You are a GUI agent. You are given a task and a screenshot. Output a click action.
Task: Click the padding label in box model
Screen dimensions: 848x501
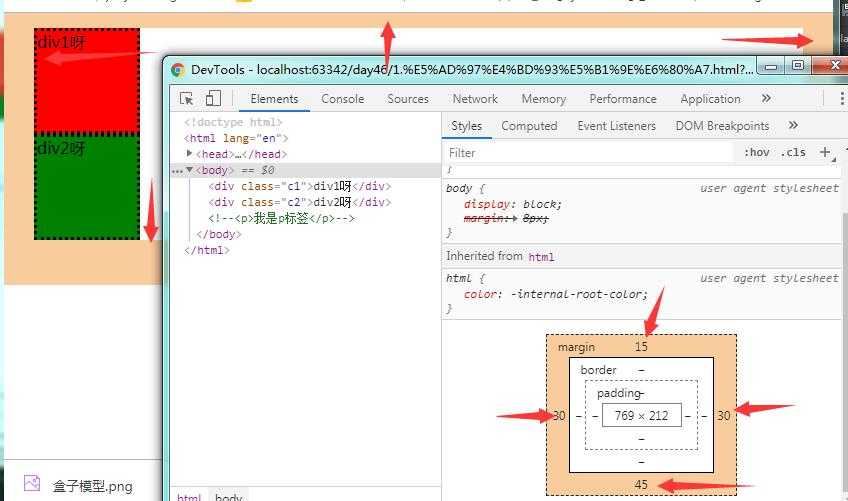619,393
